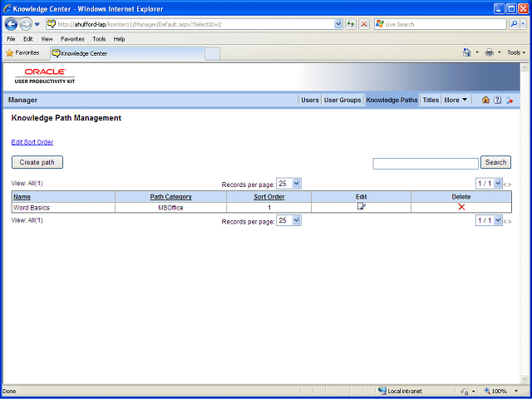Expand the More menu
This screenshot has height=399, width=532.
click(x=456, y=100)
